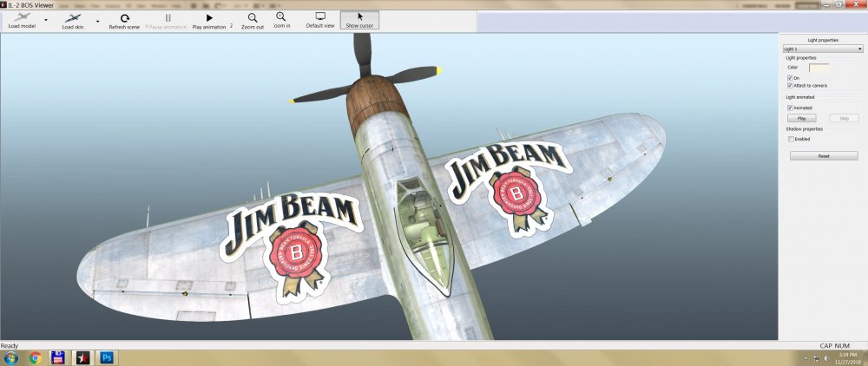Click the Ready status bar text
The width and height of the screenshot is (868, 366).
pos(10,345)
